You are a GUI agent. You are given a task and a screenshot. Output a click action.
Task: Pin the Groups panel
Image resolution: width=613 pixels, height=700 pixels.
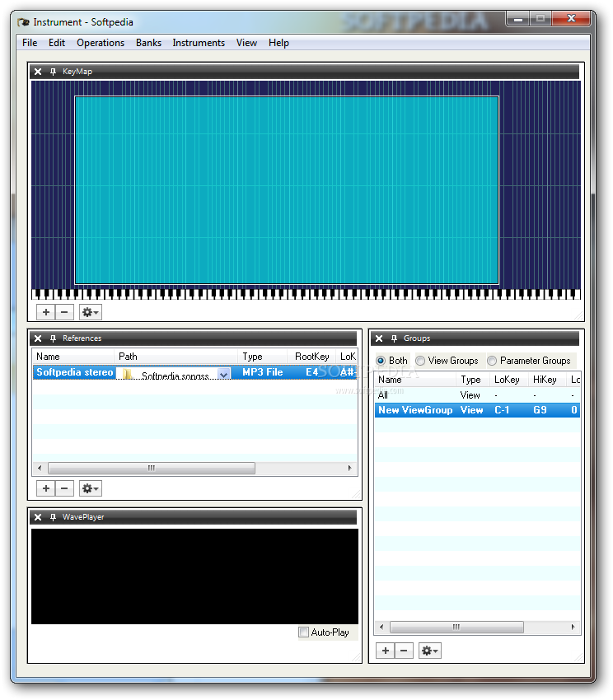[x=394, y=338]
